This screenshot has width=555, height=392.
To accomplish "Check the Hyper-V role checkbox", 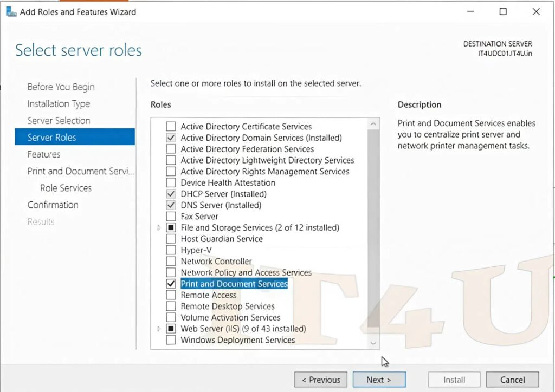I will pyautogui.click(x=171, y=250).
